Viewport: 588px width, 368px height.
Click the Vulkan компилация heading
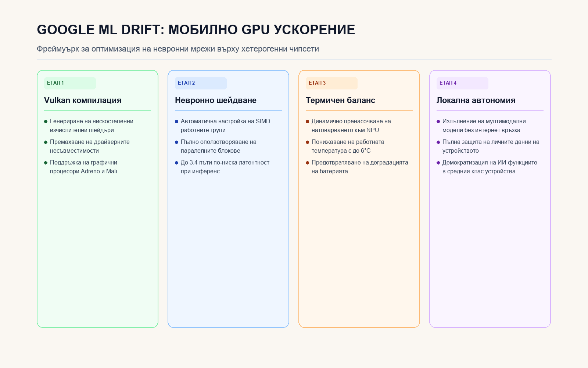pyautogui.click(x=83, y=100)
